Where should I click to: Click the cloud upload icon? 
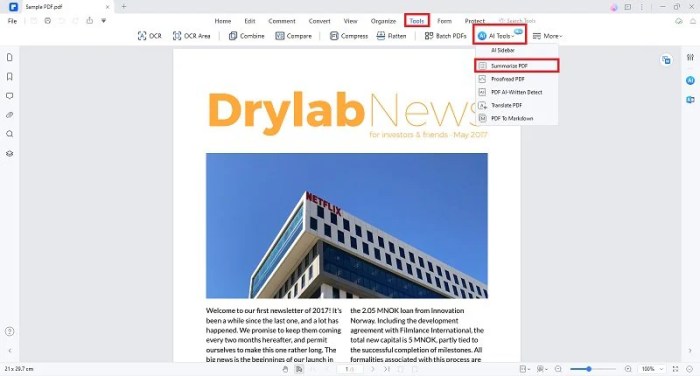679,21
